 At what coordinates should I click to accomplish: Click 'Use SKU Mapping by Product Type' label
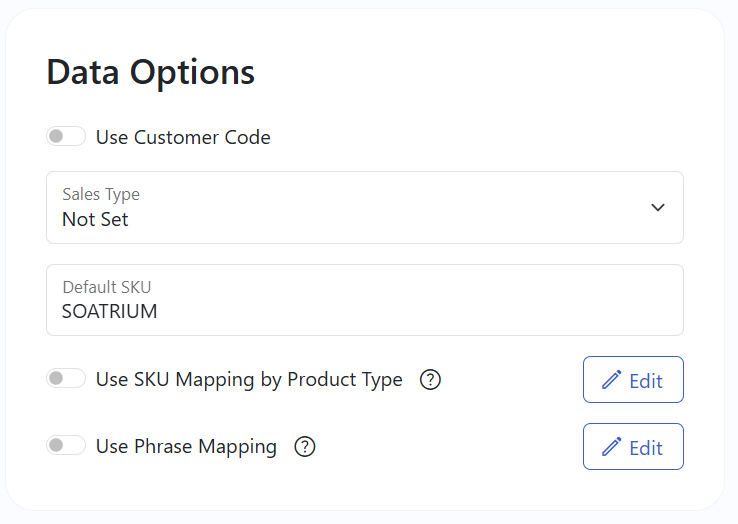pyautogui.click(x=249, y=380)
